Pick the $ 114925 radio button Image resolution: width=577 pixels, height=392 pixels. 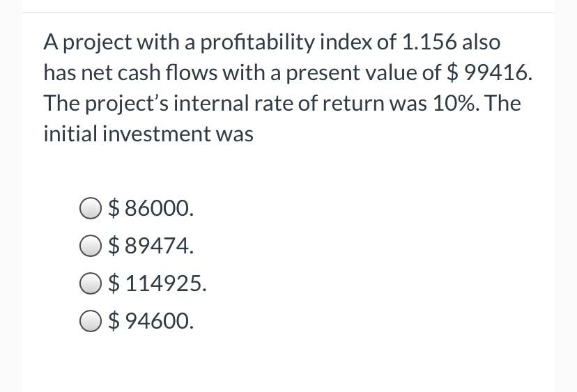pyautogui.click(x=90, y=283)
